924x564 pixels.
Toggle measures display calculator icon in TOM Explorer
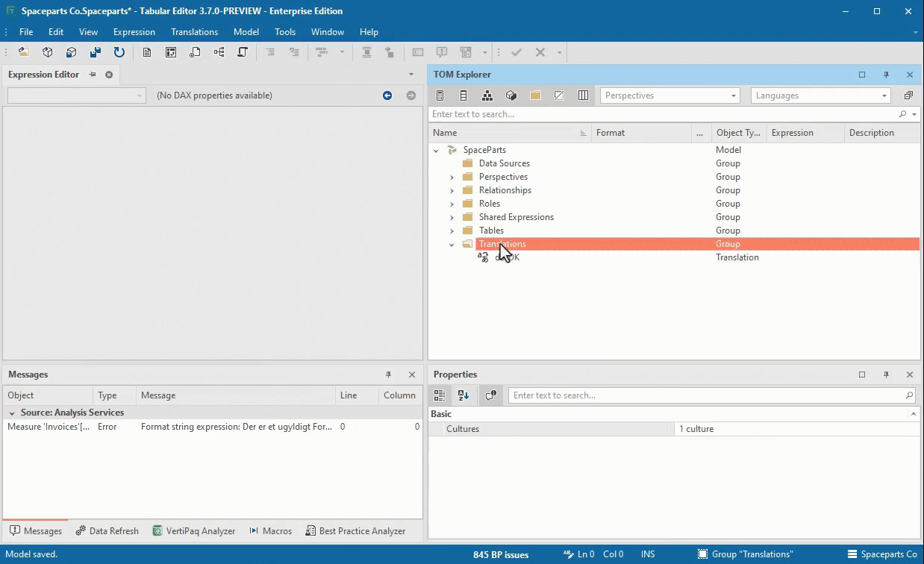click(440, 95)
